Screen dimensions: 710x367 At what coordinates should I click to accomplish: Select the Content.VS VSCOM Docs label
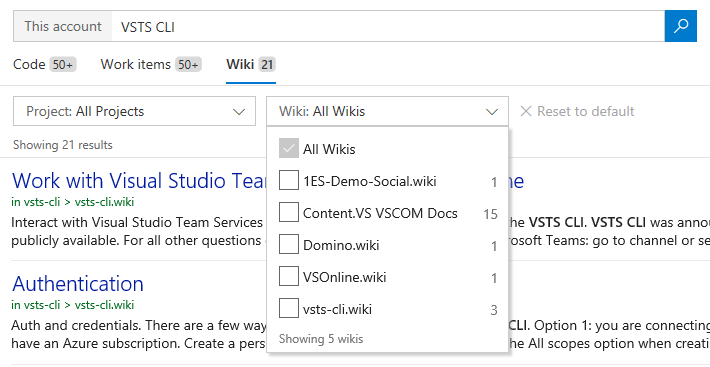380,213
